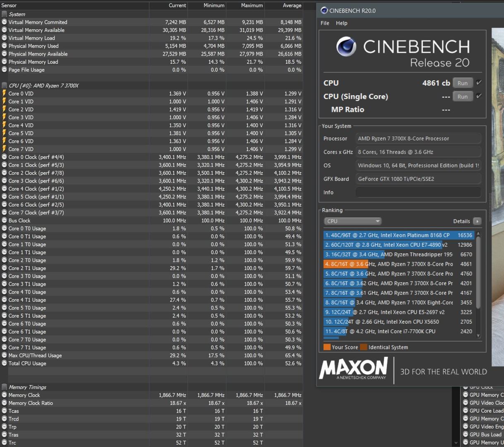
Task: Expand ranking Details with the arrow button
Action: [477, 221]
